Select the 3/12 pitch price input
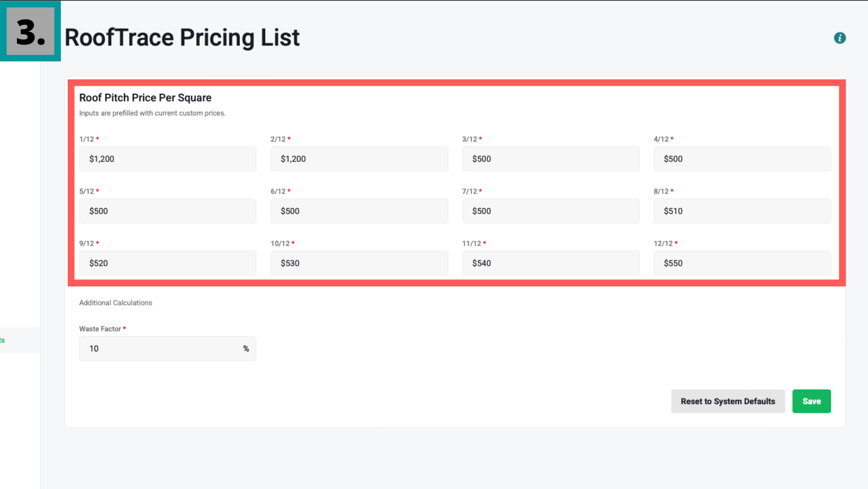868x489 pixels. (550, 159)
